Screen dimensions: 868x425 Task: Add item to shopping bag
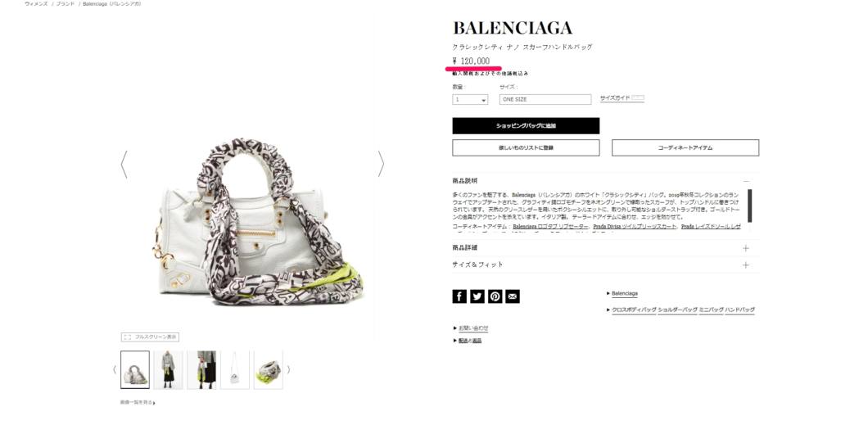[x=526, y=125]
